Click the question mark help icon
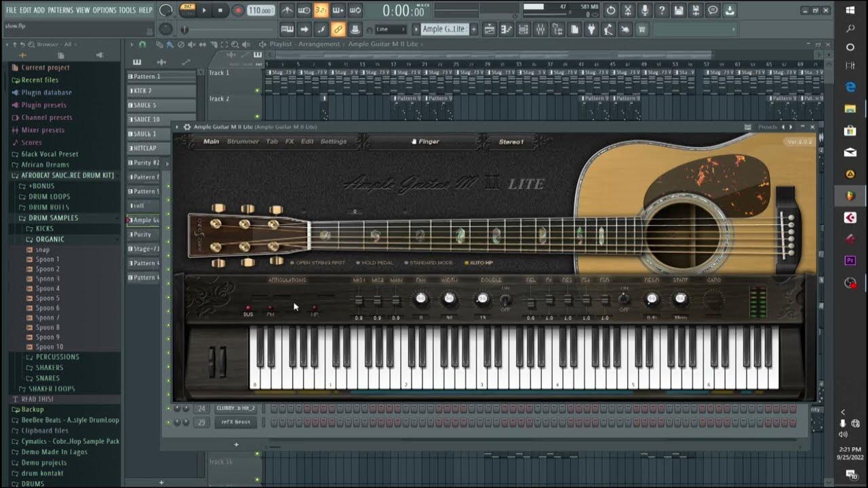 pyautogui.click(x=662, y=10)
